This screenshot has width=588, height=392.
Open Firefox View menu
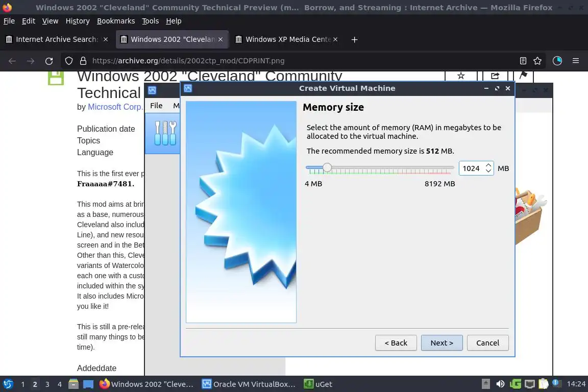[50, 21]
